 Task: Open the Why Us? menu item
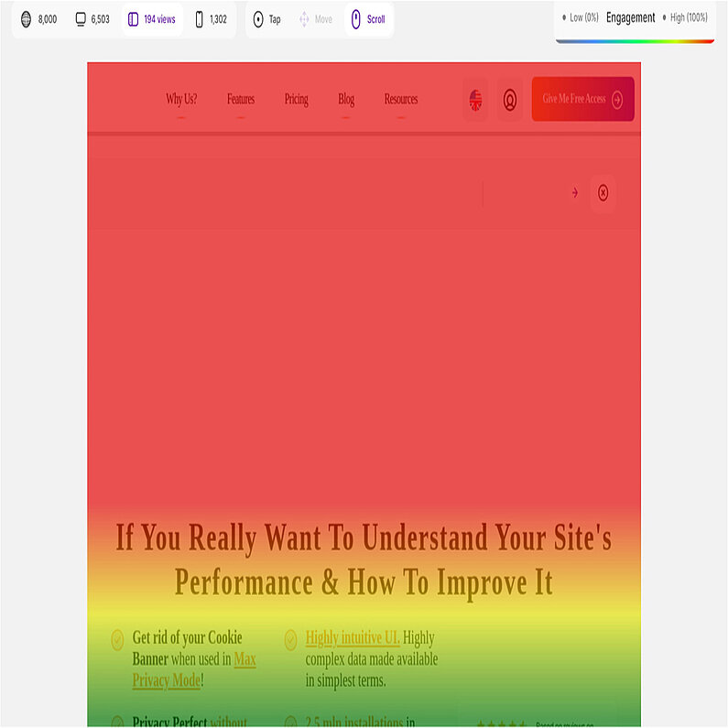coord(181,99)
